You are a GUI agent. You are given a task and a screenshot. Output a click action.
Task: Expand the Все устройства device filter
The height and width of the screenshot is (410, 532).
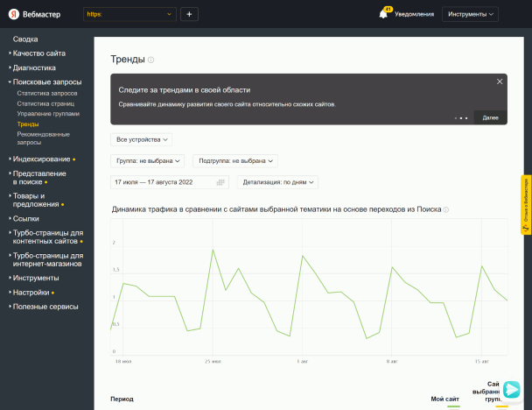tap(143, 139)
